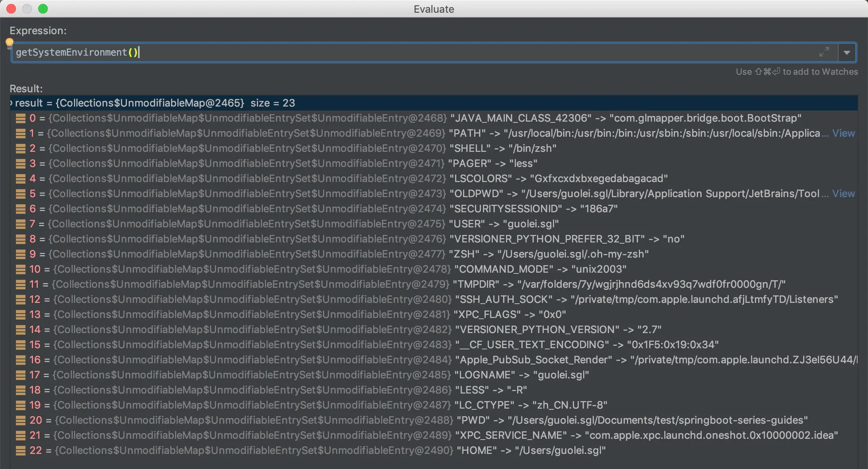Select the VERSIONER_PYTHON_VERSION entry row

tap(557, 329)
